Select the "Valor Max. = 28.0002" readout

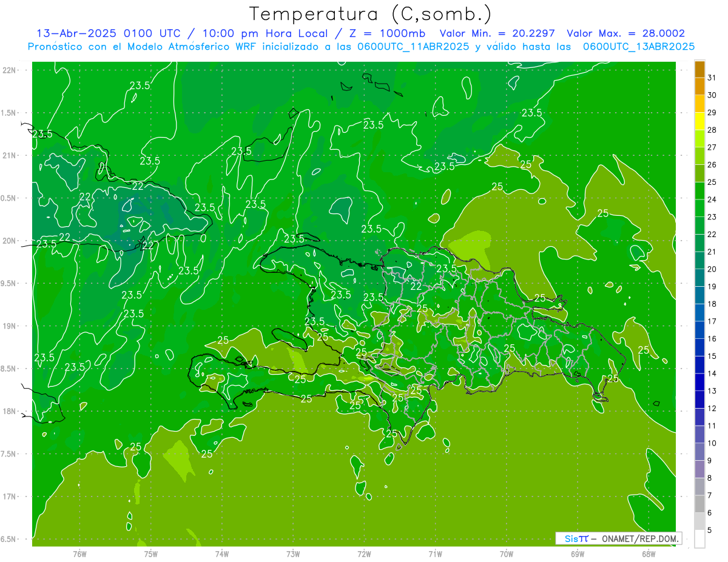[626, 33]
